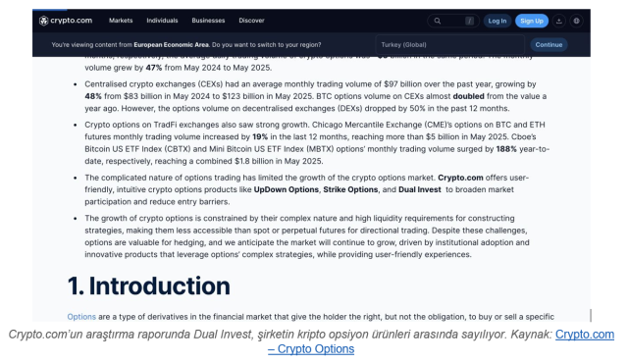Click the bold Dual Invest text
628x364 pixels.
tap(419, 189)
